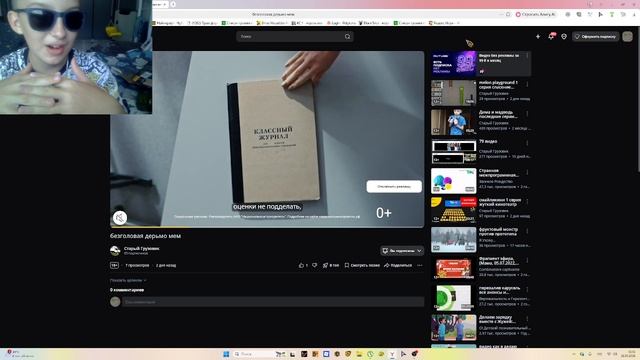Open the Windows Start menu

(226, 354)
